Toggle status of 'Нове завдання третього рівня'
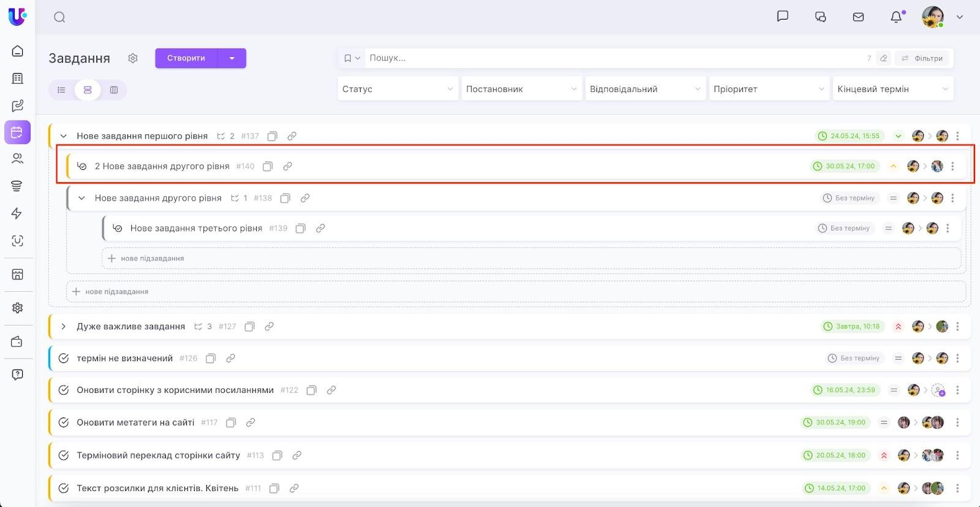Image resolution: width=980 pixels, height=507 pixels. coord(117,228)
